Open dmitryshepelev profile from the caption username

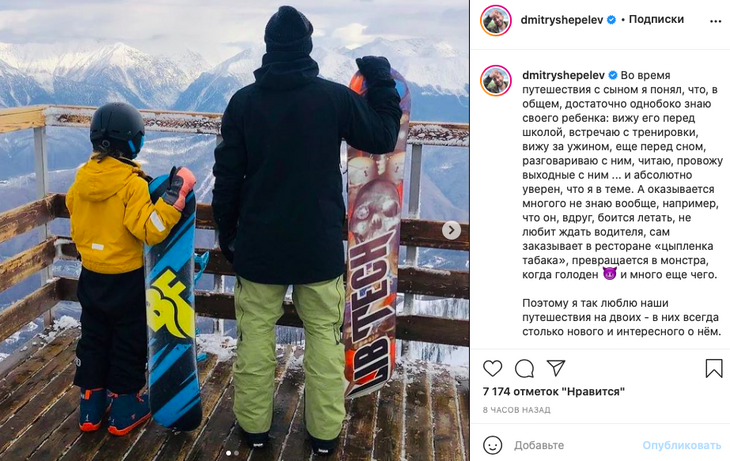tap(563, 75)
